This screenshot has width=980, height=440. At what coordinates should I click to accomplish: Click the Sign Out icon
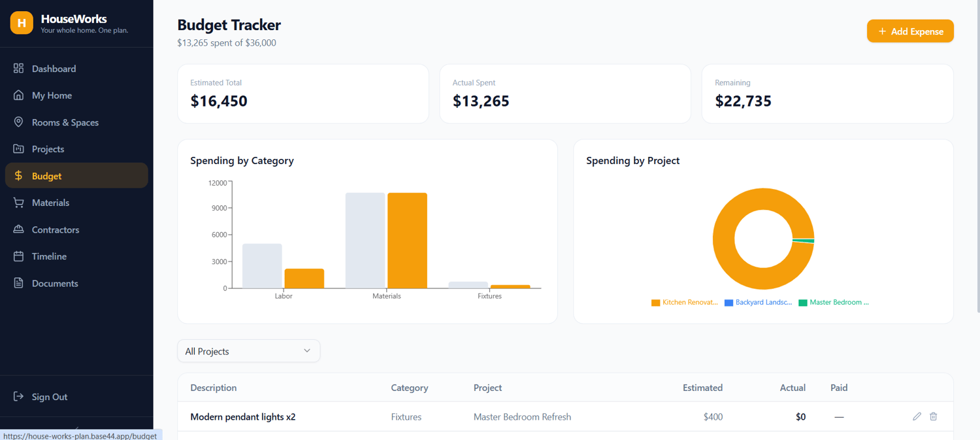pos(18,397)
